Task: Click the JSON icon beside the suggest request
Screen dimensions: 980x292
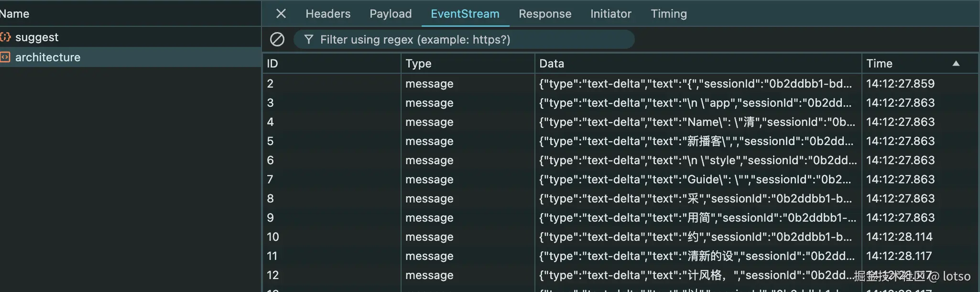Action: [x=5, y=37]
